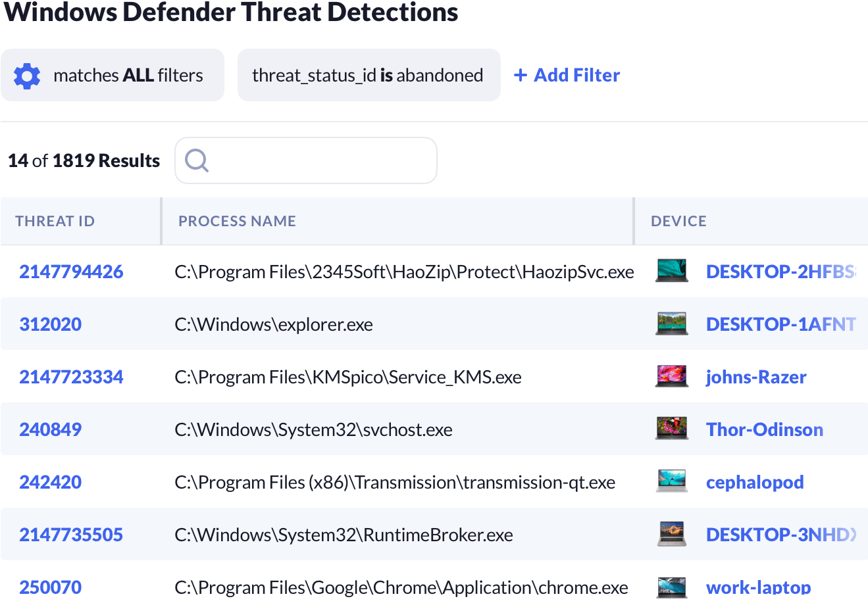Click the gear icon in filter settings
Viewport: 868px width, 607px height.
tap(27, 76)
